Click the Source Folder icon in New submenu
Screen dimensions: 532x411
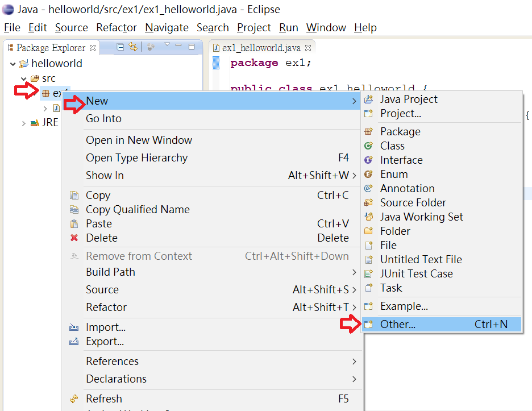[x=368, y=202]
